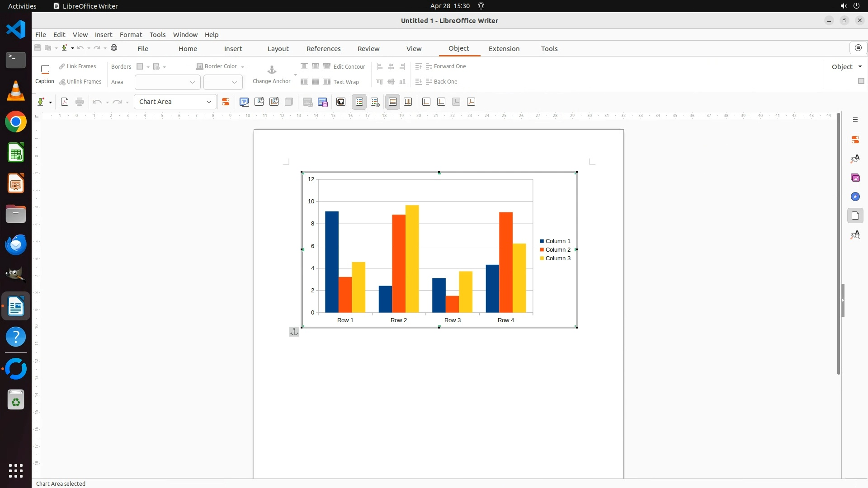Toggle the legend on/off button
Viewport: 868px width, 488px height.
click(x=359, y=102)
